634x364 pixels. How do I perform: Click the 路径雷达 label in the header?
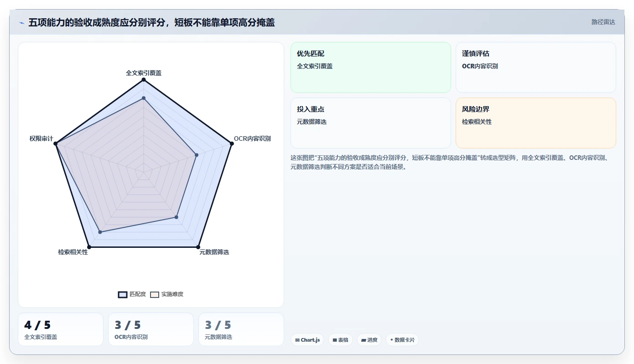(603, 22)
